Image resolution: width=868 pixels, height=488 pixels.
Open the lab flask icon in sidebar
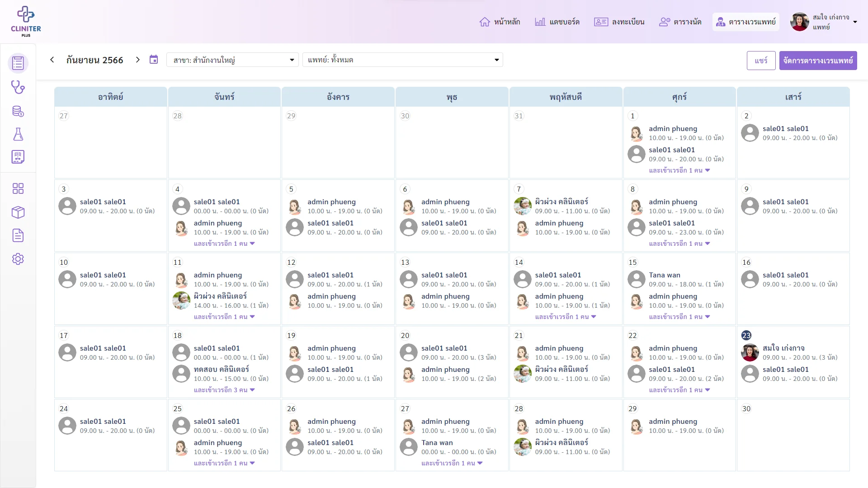18,134
